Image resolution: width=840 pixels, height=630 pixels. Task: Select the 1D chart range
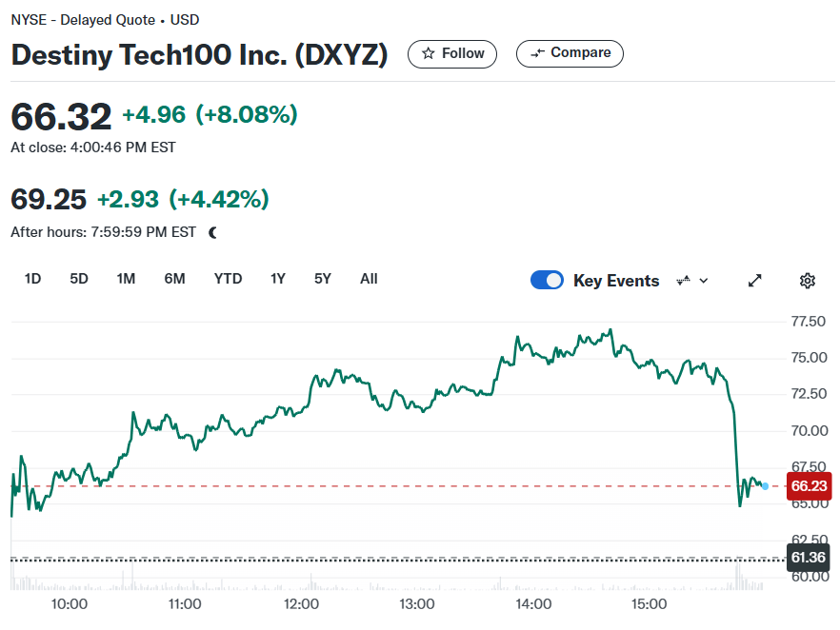(x=32, y=279)
